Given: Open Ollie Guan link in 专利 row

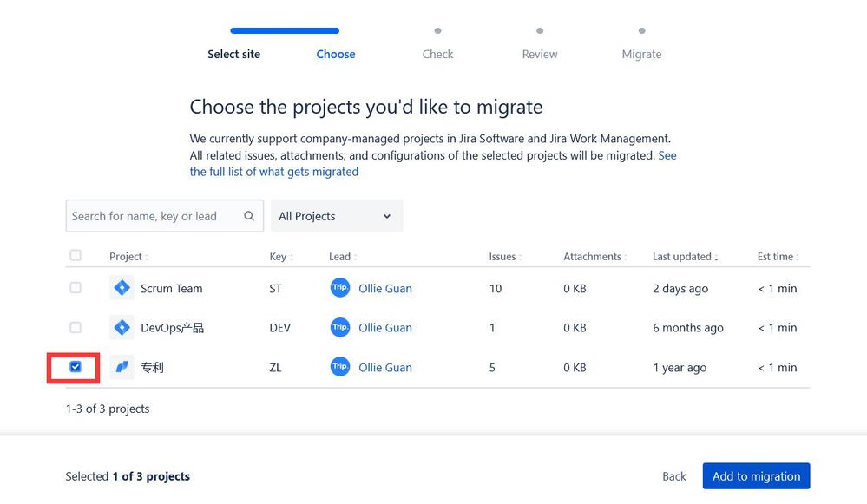Looking at the screenshot, I should 384,368.
